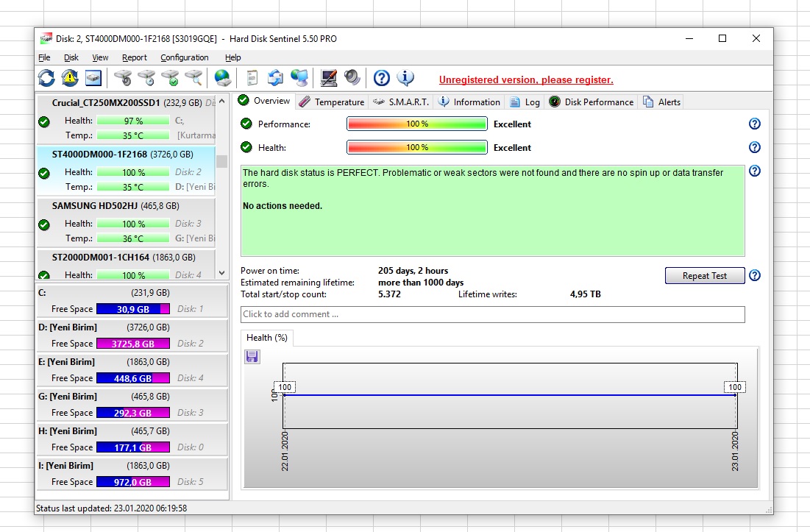
Task: Click the overview Health 100 % gradient bar
Action: click(417, 148)
